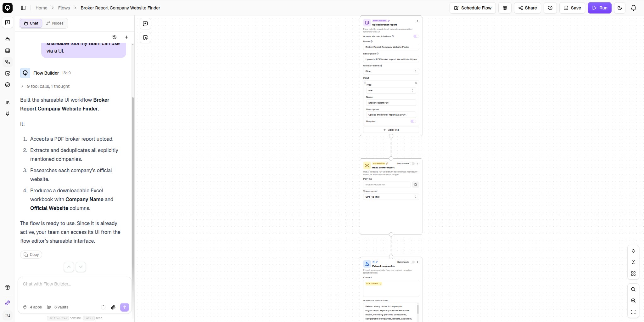
Task: Open the robot agents icon in sidebar
Action: pyautogui.click(x=8, y=39)
